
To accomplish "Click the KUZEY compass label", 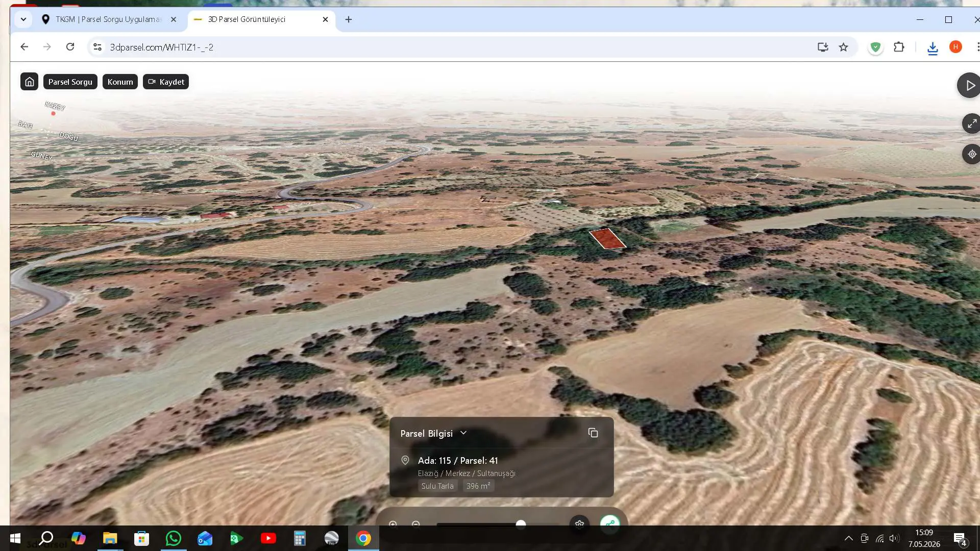I will pos(55,106).
